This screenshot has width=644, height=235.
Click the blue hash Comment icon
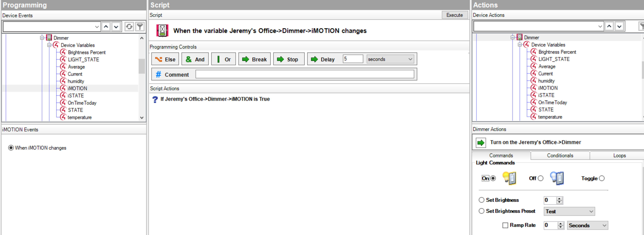(x=158, y=74)
